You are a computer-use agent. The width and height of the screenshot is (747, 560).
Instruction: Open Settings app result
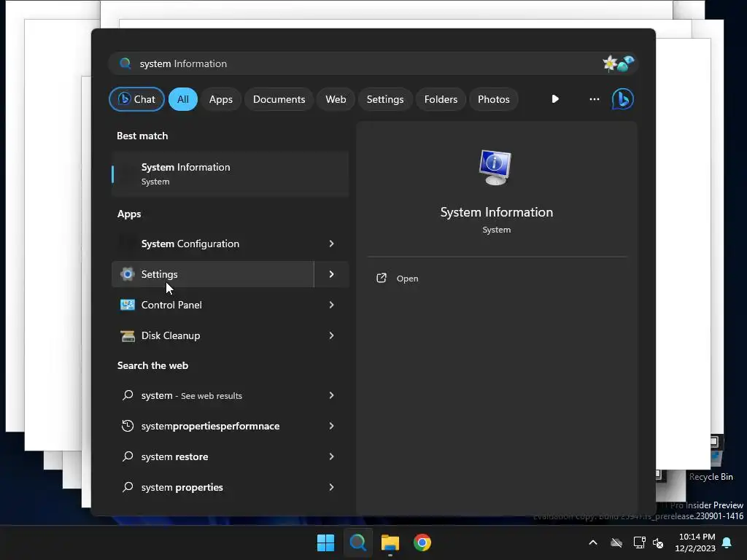click(213, 274)
